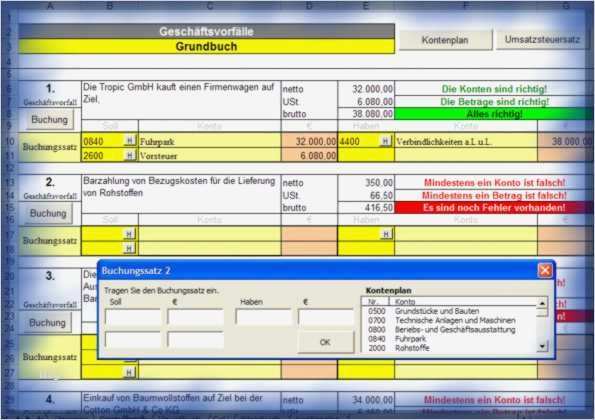Click the H helper in row 27

[x=129, y=373]
